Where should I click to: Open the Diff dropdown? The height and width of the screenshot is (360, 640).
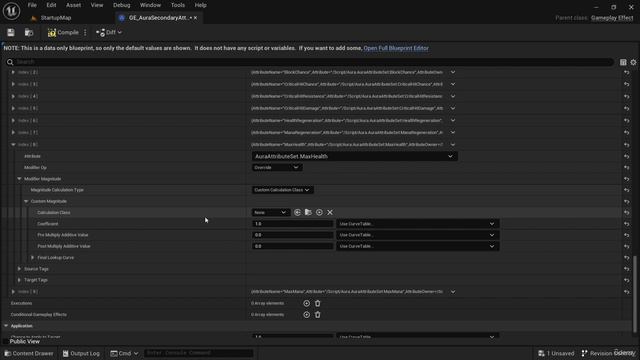pos(109,32)
